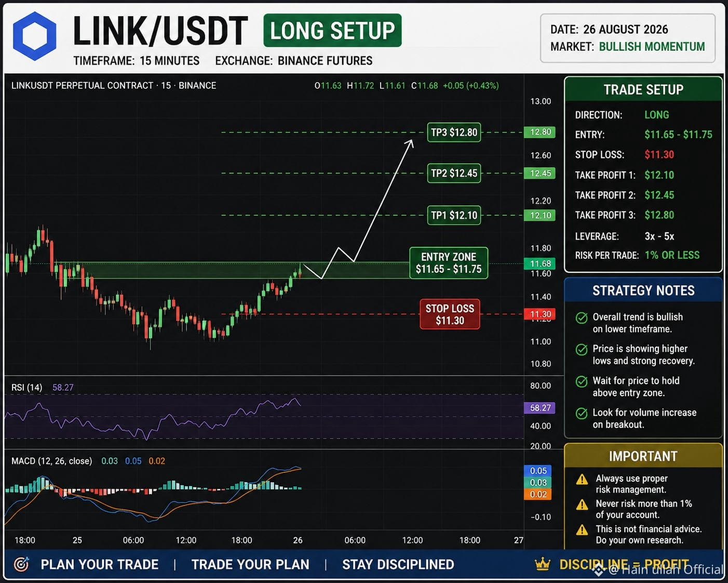Screen dimensions: 728x583
Task: Click the crown icon before DISCIPLINE = PROFIT
Action: [543, 564]
